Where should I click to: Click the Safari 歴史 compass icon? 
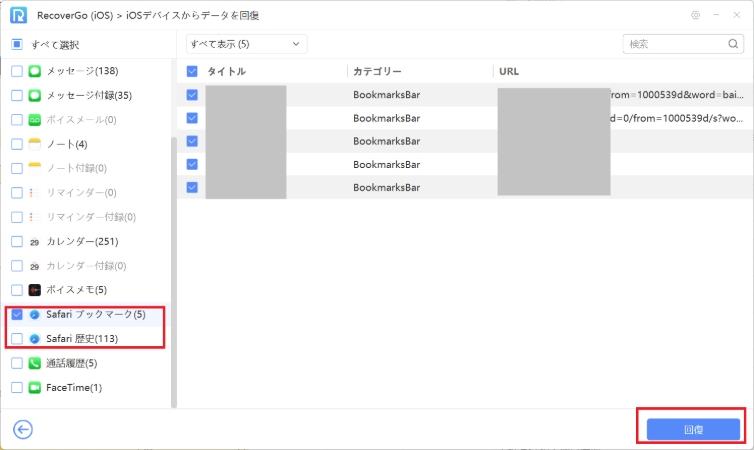click(x=35, y=338)
